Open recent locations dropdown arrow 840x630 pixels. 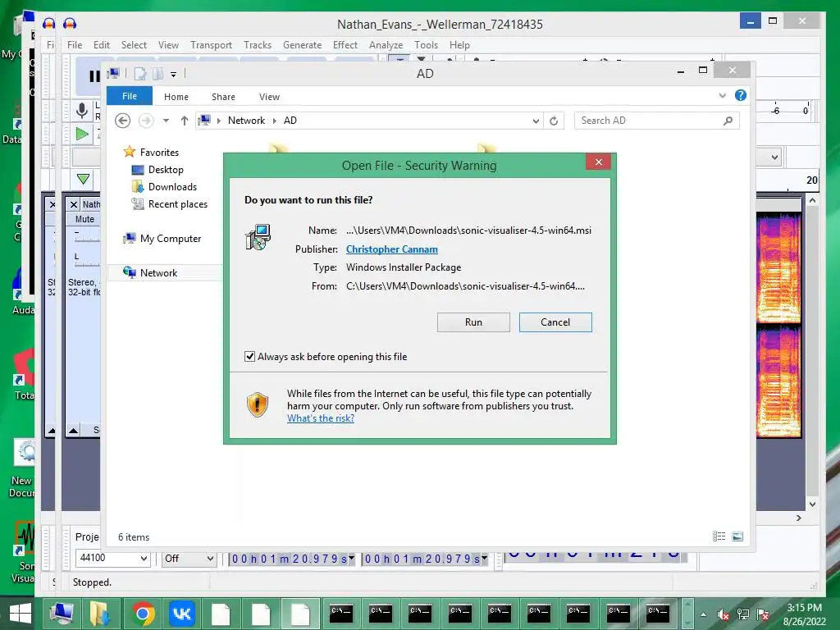(x=166, y=121)
